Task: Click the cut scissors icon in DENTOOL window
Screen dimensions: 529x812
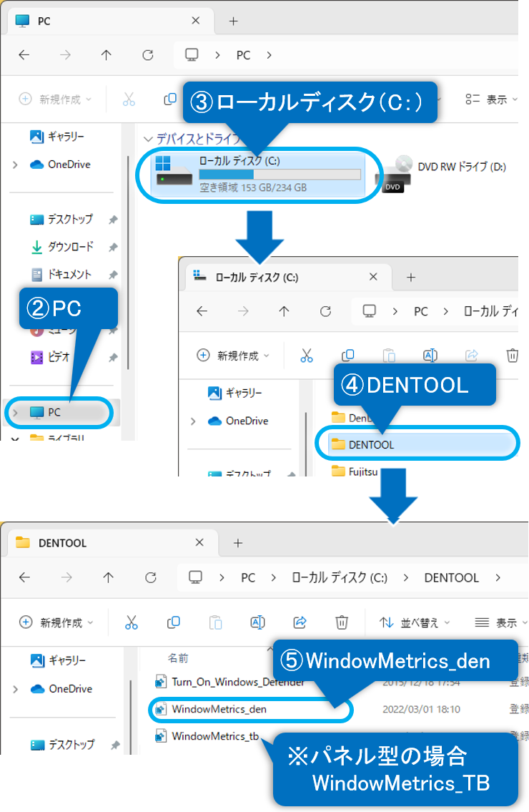Action: click(132, 622)
